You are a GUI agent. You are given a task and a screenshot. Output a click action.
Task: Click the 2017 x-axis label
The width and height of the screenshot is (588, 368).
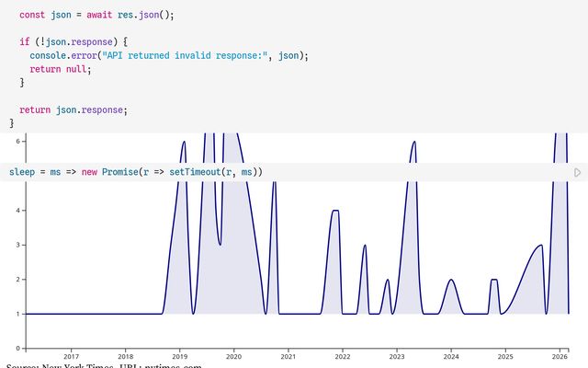coord(71,356)
